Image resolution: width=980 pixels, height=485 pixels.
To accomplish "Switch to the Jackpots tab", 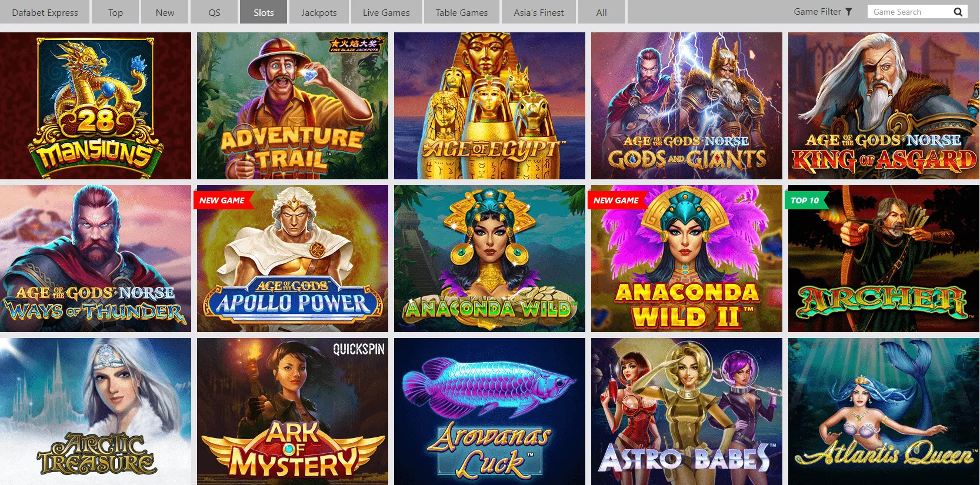I will pyautogui.click(x=319, y=12).
